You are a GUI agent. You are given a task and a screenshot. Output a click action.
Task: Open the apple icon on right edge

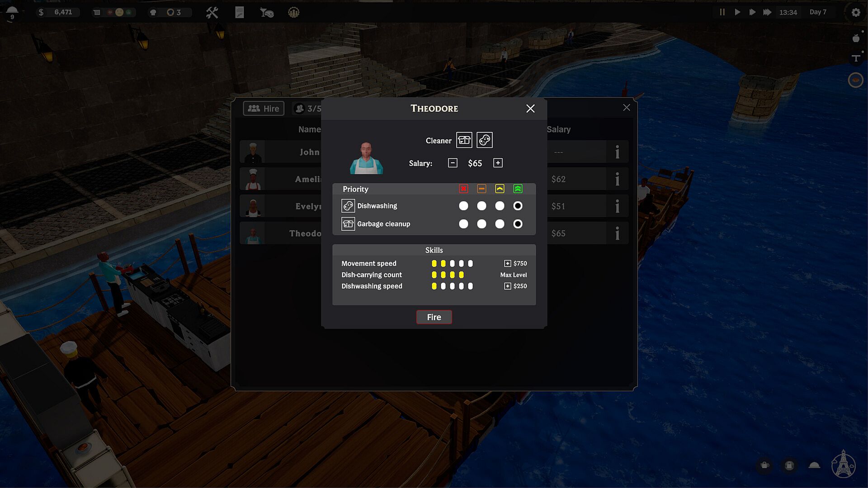tap(856, 38)
